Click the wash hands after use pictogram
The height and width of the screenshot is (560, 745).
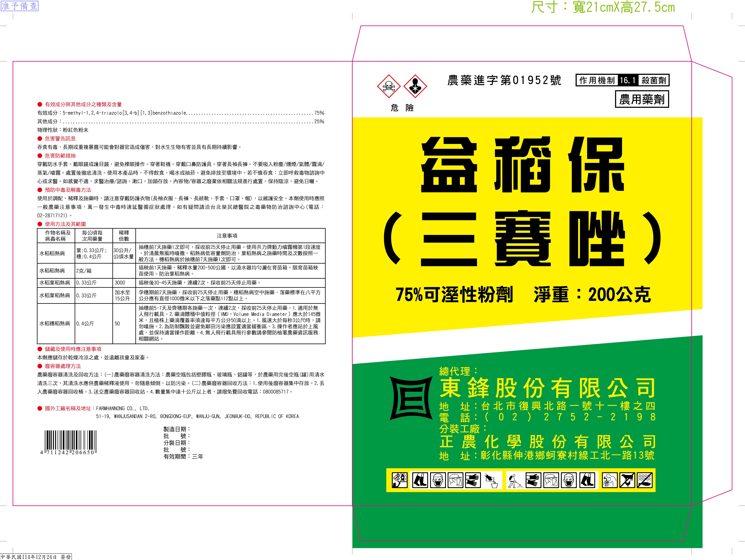610,480
